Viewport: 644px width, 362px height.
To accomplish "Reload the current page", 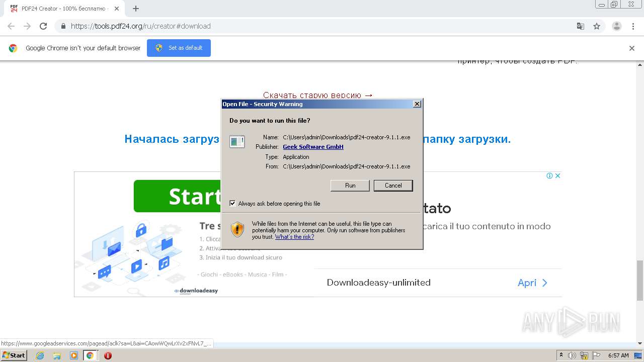I will click(x=43, y=26).
